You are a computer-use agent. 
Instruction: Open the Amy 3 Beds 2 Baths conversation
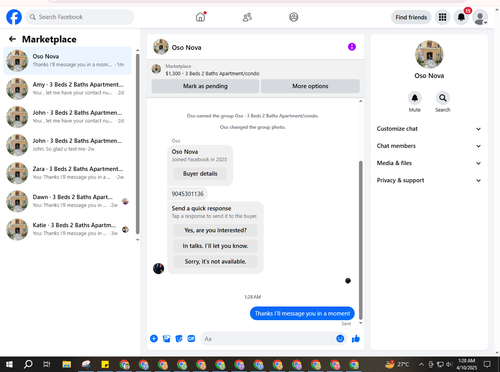(x=67, y=89)
